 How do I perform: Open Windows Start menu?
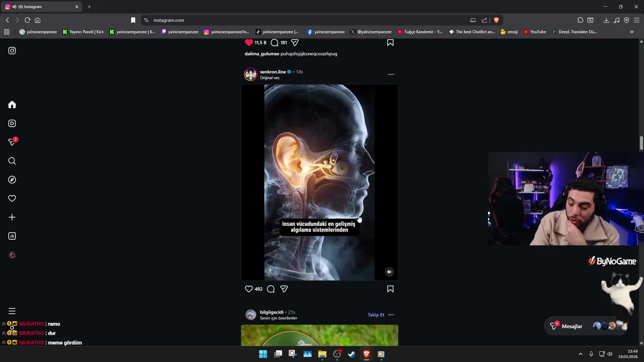click(x=263, y=354)
